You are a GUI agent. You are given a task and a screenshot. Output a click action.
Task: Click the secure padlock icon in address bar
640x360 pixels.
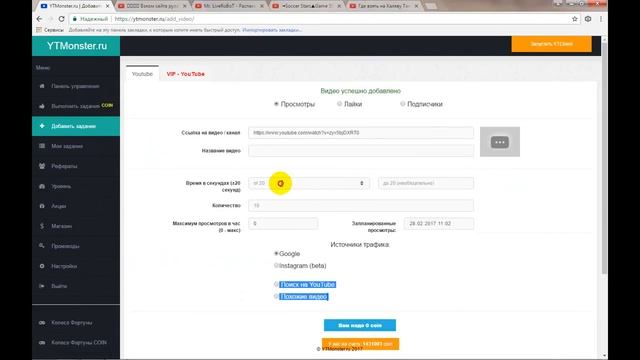75,19
